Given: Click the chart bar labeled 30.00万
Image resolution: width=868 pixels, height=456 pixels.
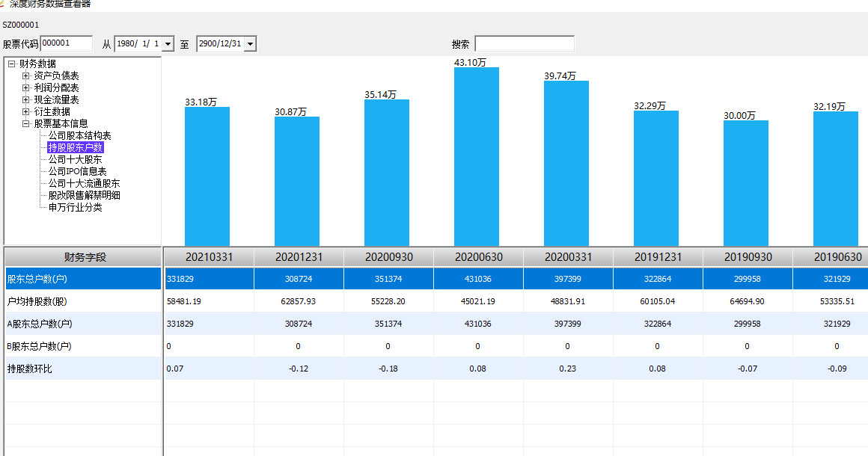Looking at the screenshot, I should click(x=746, y=183).
